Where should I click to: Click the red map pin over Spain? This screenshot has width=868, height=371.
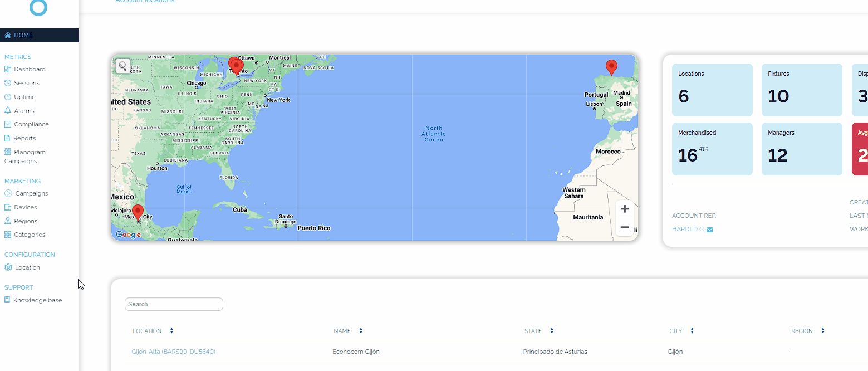tap(611, 67)
